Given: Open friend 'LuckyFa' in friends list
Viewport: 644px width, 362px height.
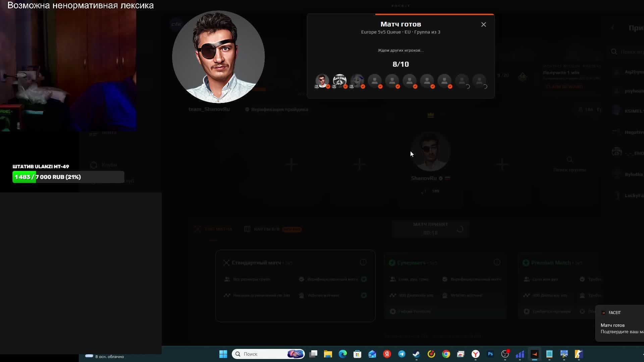Looking at the screenshot, I should click(x=628, y=195).
